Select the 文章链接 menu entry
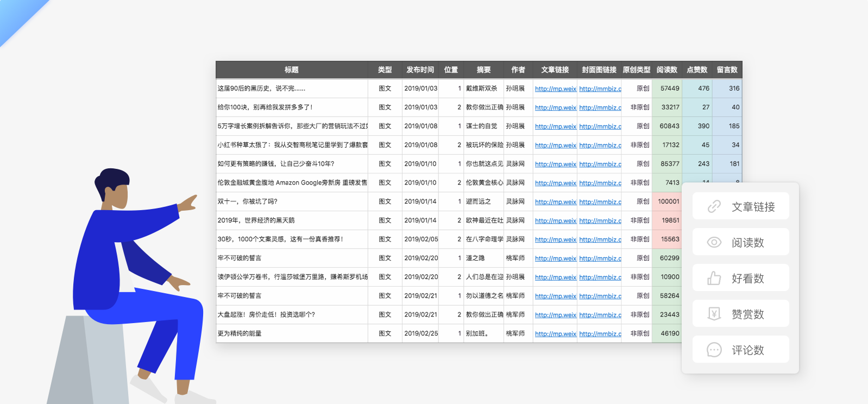The image size is (868, 404). pyautogui.click(x=752, y=206)
